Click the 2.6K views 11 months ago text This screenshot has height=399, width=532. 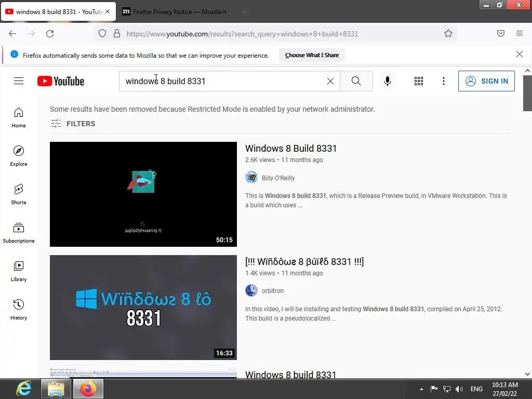click(284, 160)
